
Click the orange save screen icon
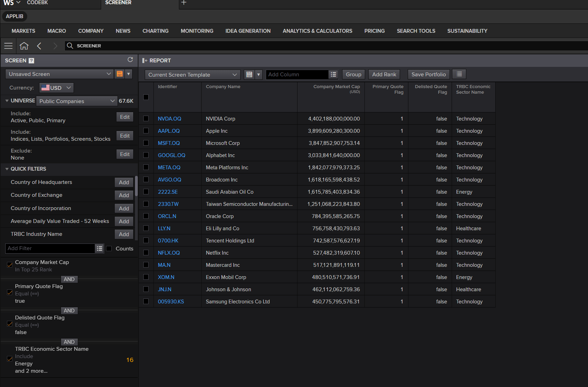(120, 74)
